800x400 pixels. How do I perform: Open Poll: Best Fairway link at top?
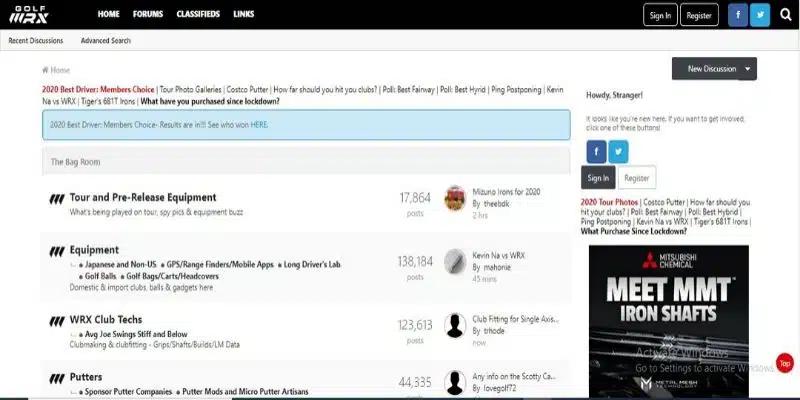409,89
